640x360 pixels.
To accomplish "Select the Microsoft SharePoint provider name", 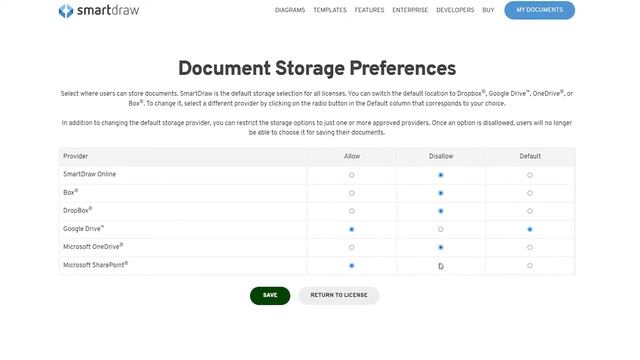I will coord(96,265).
